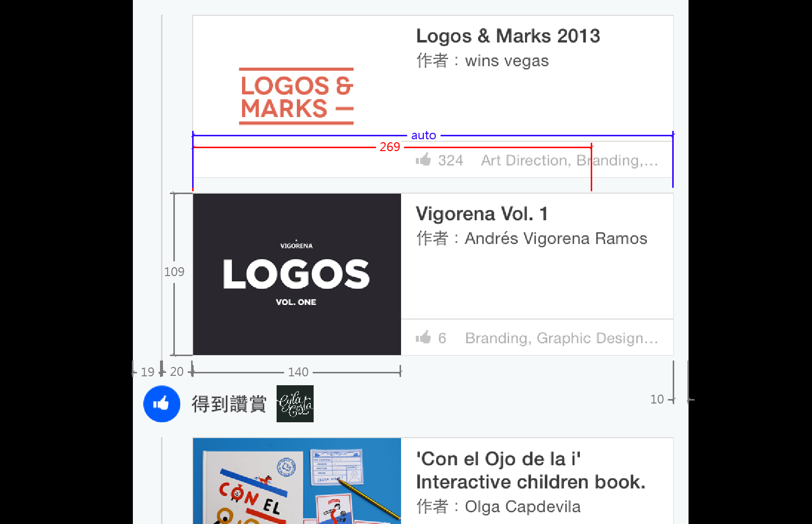Open the 'Logos & Marks 2013' project title
Viewport: 812px width, 524px height.
pos(508,36)
